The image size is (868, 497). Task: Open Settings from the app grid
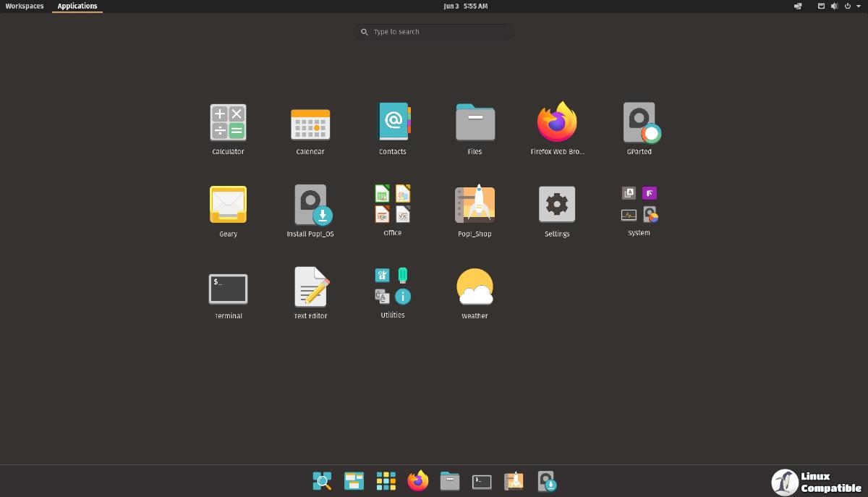pyautogui.click(x=557, y=205)
